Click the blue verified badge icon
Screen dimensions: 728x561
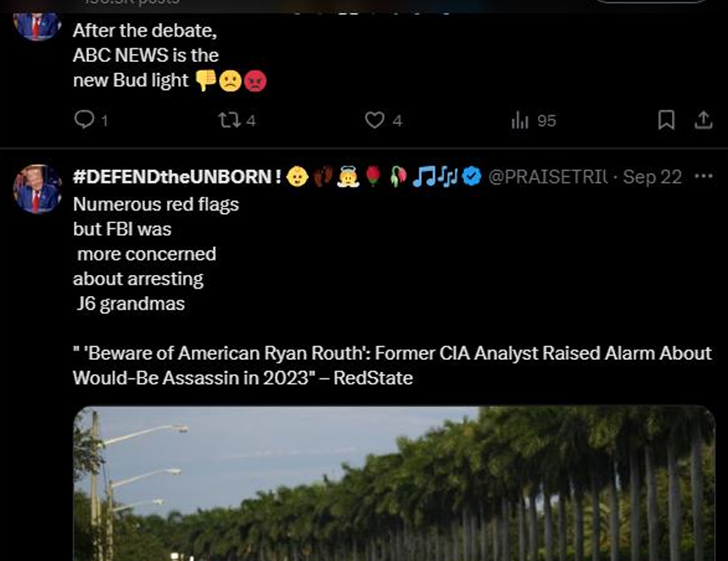click(473, 176)
